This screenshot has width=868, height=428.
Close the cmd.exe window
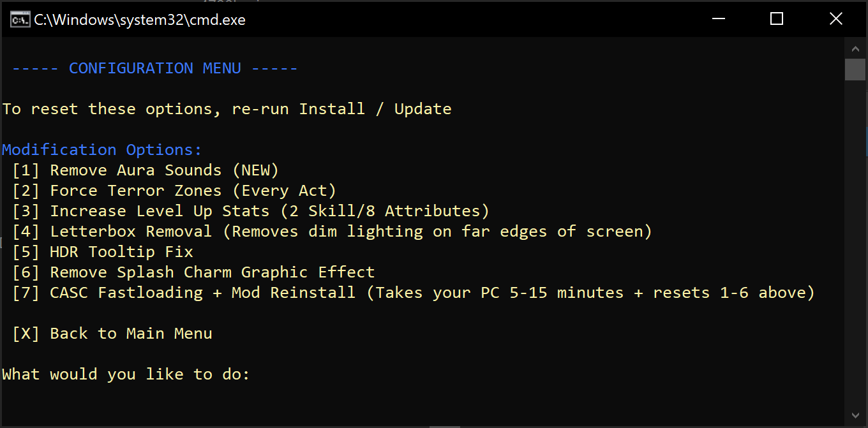[x=835, y=19]
